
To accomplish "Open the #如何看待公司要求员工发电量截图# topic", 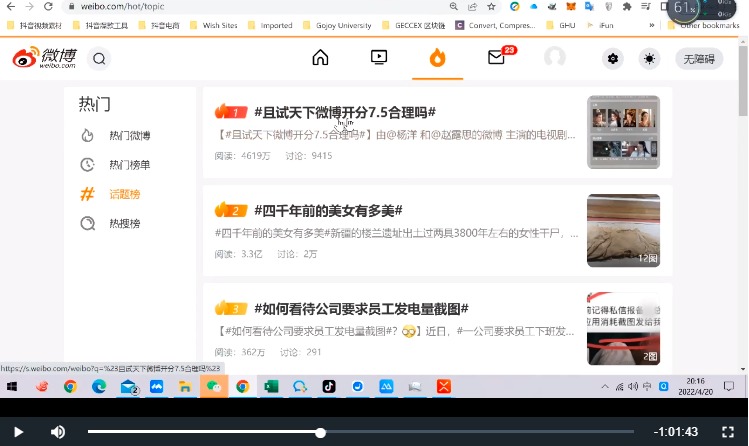I will (x=361, y=308).
